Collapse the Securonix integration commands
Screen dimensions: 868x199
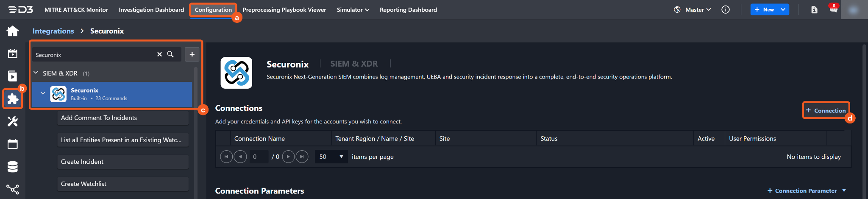(43, 93)
